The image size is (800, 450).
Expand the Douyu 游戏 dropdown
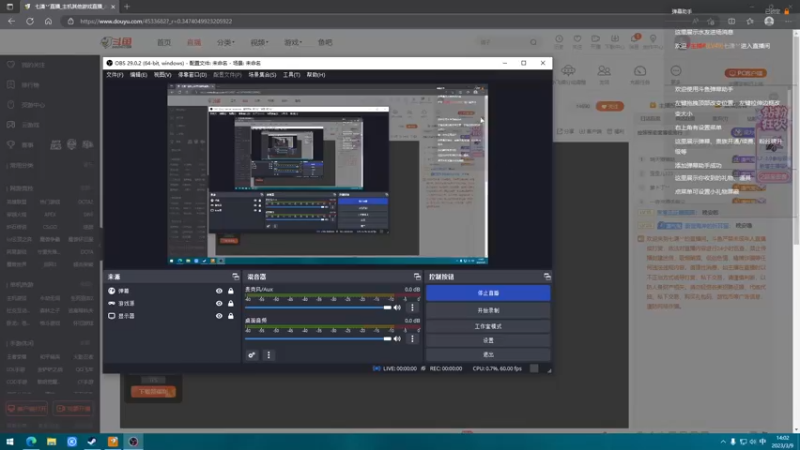(x=293, y=42)
